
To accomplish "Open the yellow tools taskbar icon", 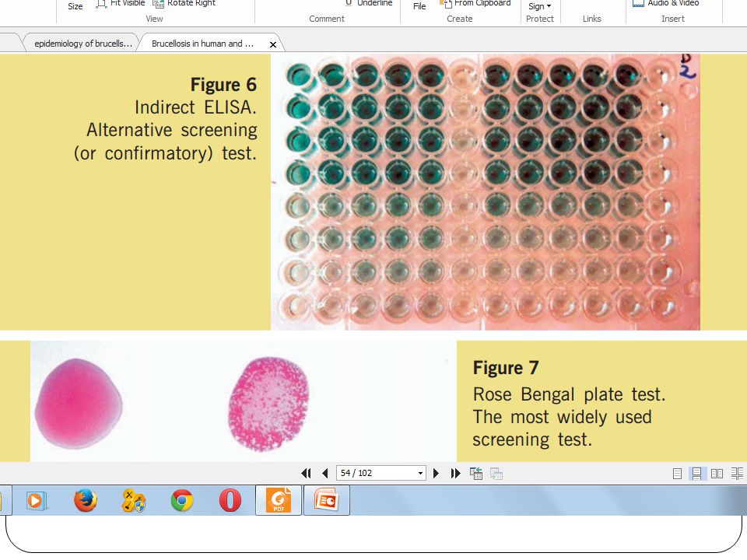I will click(x=134, y=500).
